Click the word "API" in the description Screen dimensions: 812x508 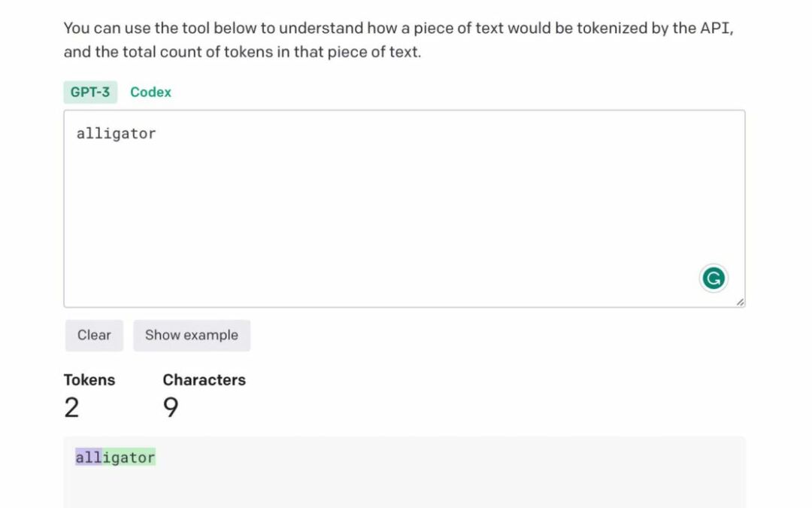(716, 29)
